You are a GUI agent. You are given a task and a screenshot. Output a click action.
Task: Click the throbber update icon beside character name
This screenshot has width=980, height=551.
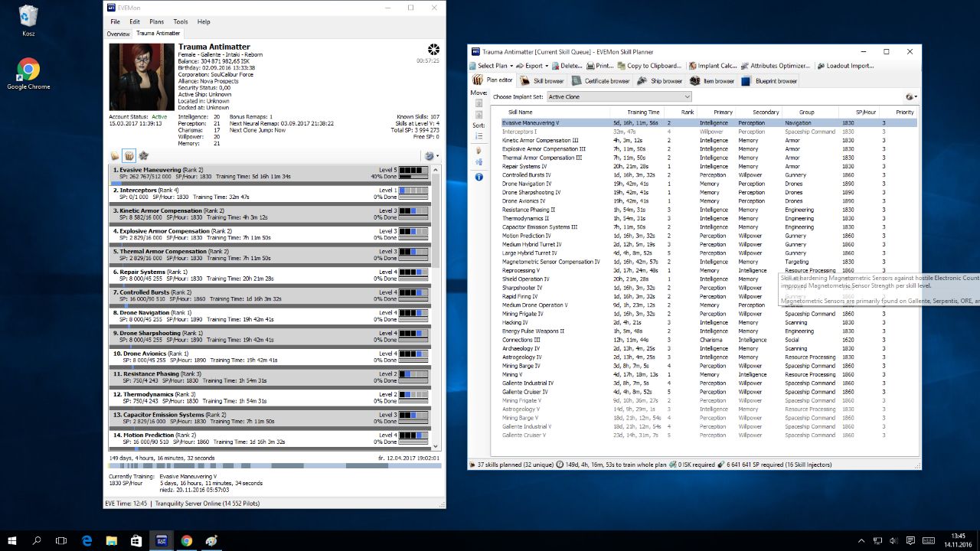[x=433, y=49]
